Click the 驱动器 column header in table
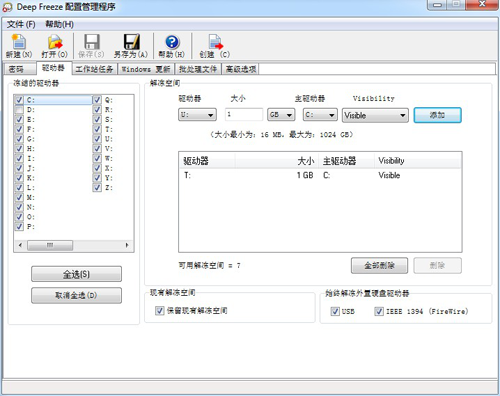The width and height of the screenshot is (500, 396). pos(207,161)
